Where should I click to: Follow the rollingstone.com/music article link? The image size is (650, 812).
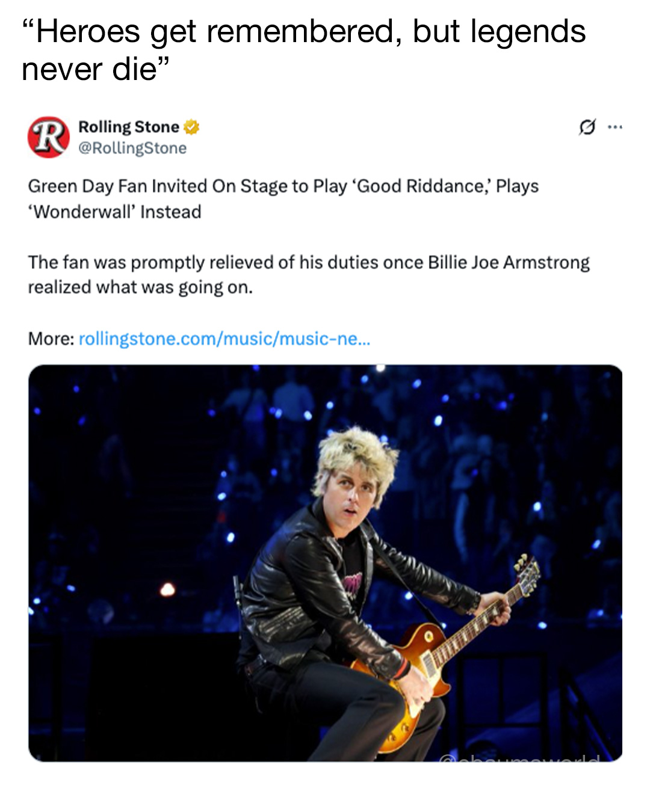[x=224, y=339]
